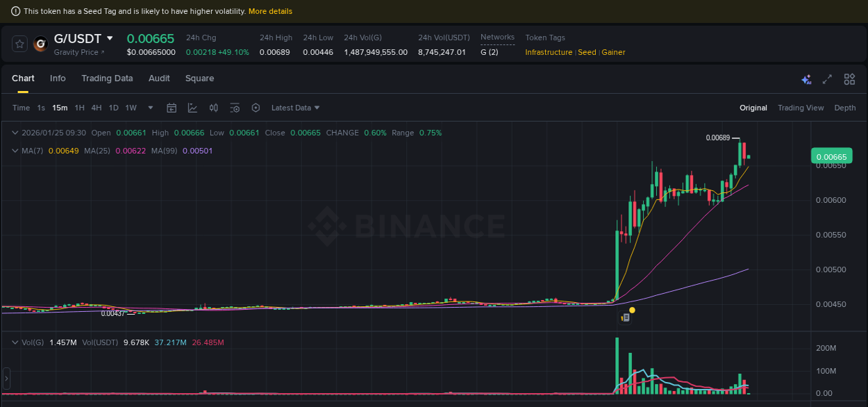The width and height of the screenshot is (868, 407).
Task: Open the Gainer token tag link
Action: (613, 52)
